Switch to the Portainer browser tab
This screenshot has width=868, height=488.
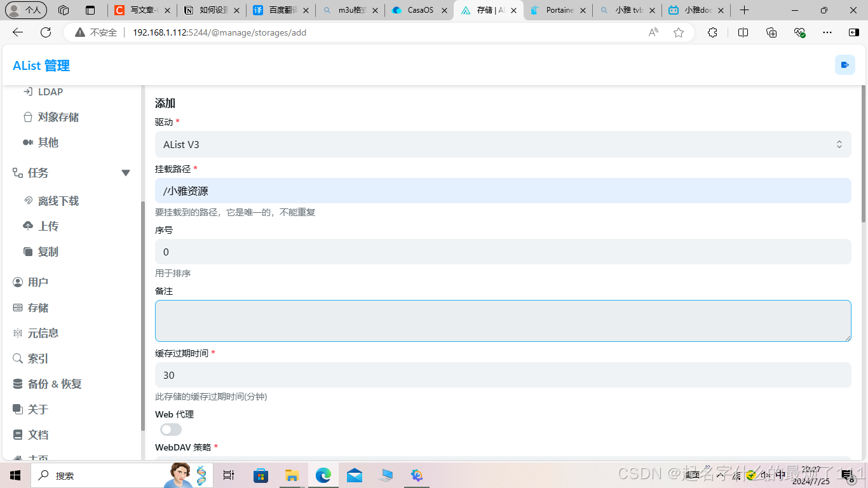pos(557,10)
